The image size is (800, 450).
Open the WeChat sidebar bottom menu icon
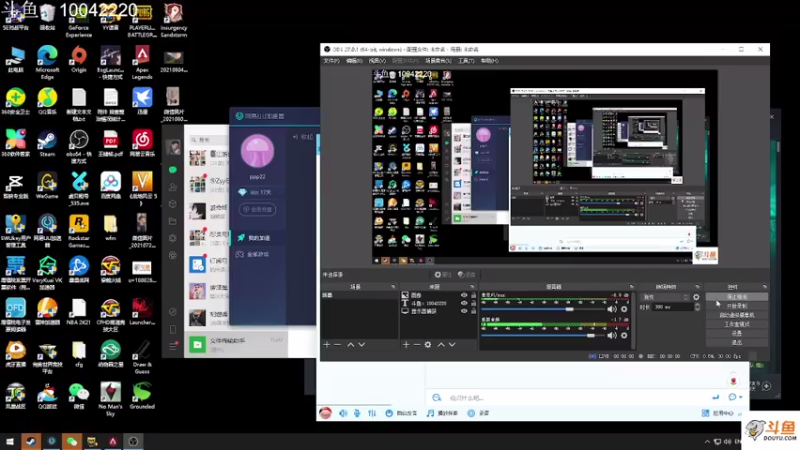(x=173, y=346)
